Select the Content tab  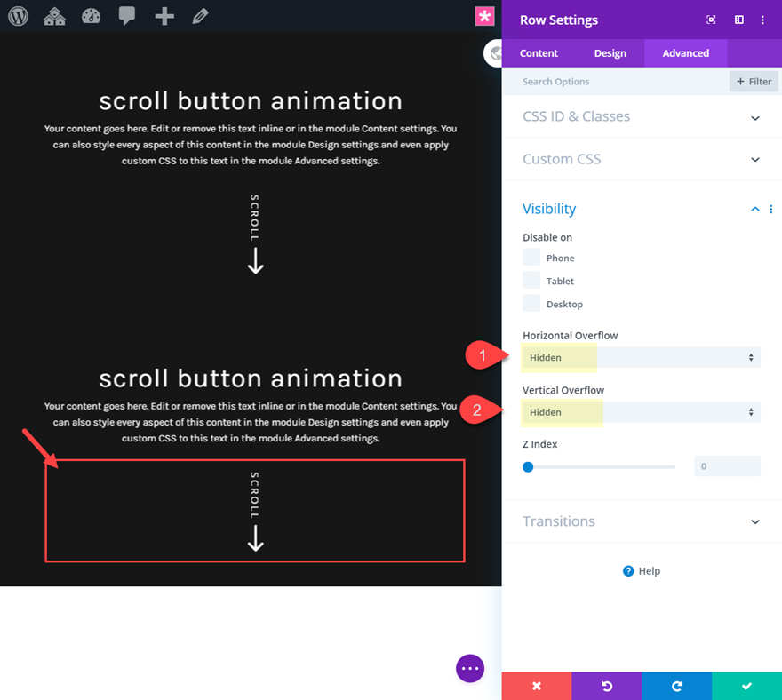539,53
